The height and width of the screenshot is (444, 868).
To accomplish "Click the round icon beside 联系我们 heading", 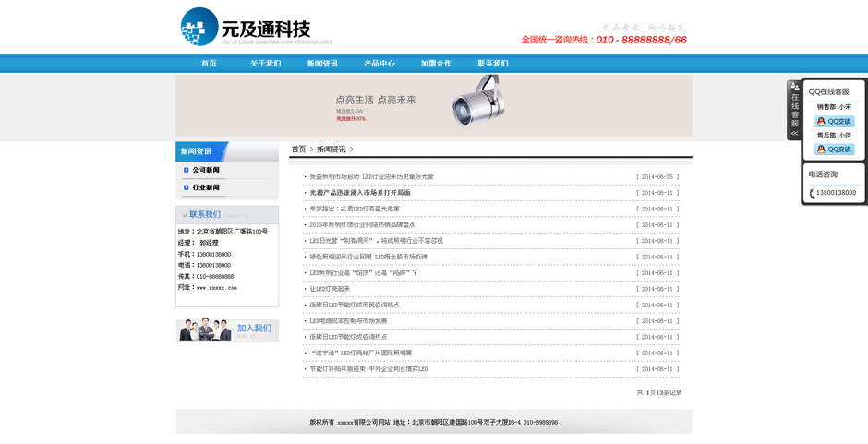I will coord(185,215).
